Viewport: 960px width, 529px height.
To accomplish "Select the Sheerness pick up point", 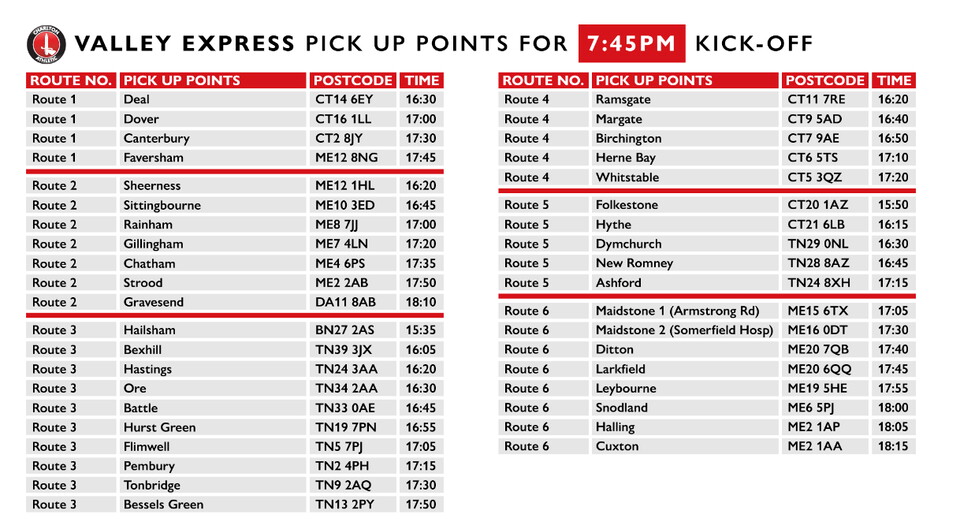I will [x=152, y=186].
